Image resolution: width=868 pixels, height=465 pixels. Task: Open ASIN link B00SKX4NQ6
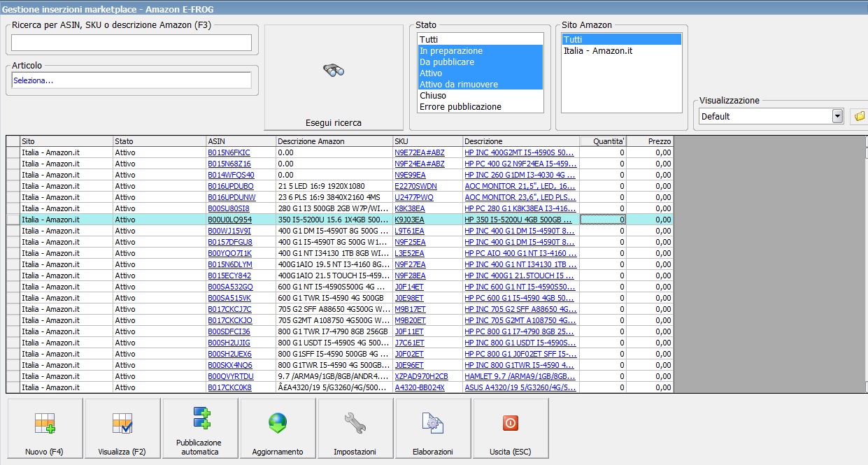[230, 365]
